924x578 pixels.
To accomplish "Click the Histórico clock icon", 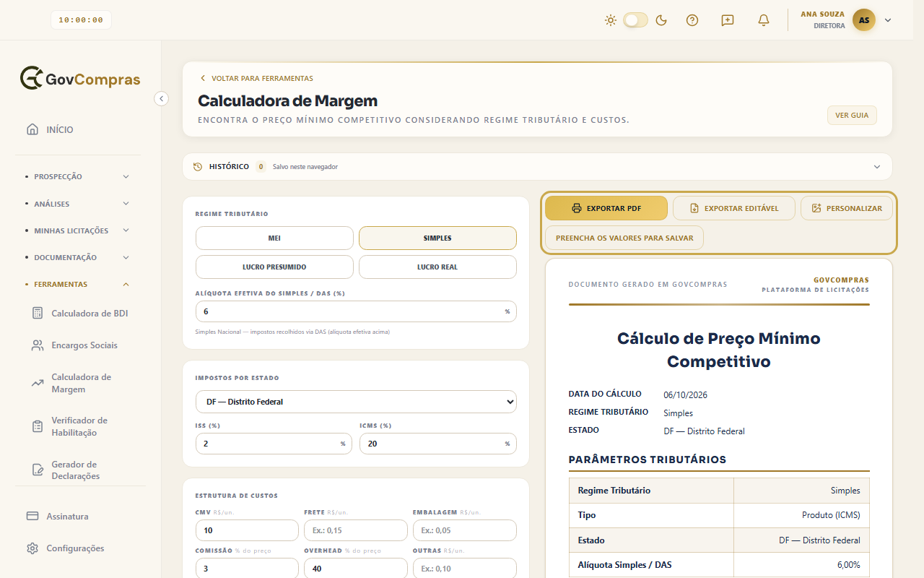I will [198, 167].
